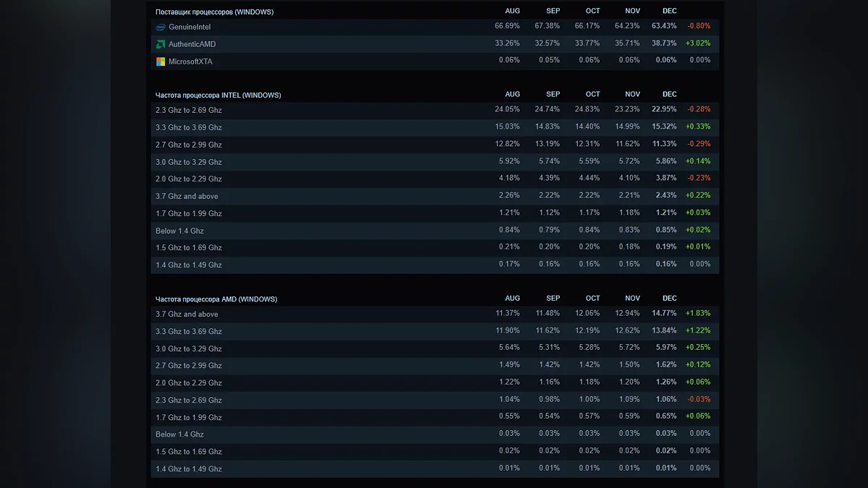Image resolution: width=868 pixels, height=488 pixels.
Task: Click the Intel logo icon beside GenuineIntel
Action: tap(161, 27)
